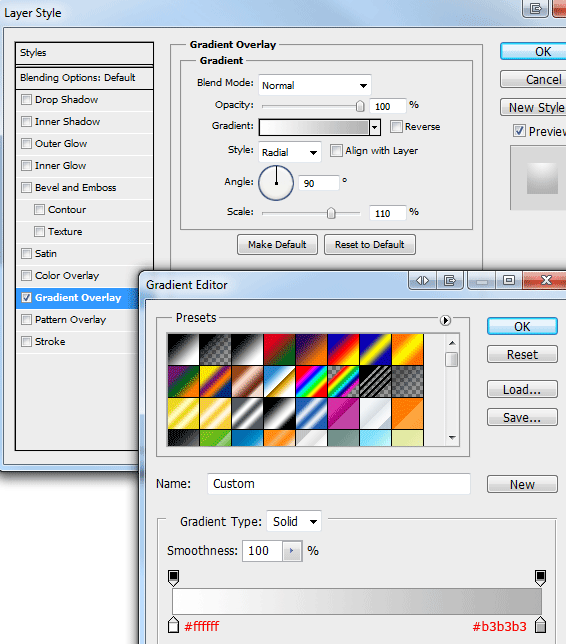
Task: Click the Opacity slider handle
Action: pos(360,106)
